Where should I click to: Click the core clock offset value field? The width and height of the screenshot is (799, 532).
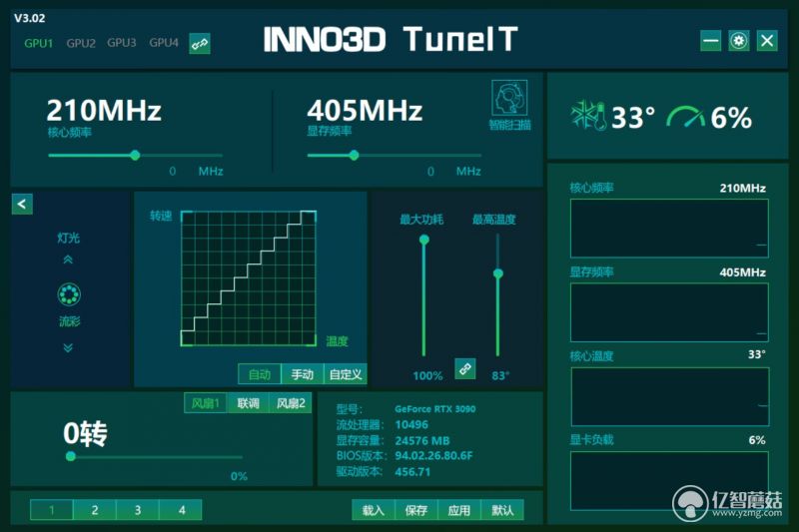point(173,171)
